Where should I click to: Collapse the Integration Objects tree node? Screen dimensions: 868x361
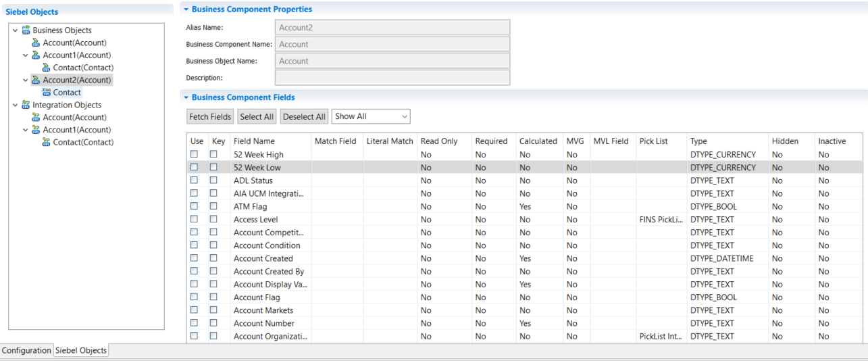point(16,105)
